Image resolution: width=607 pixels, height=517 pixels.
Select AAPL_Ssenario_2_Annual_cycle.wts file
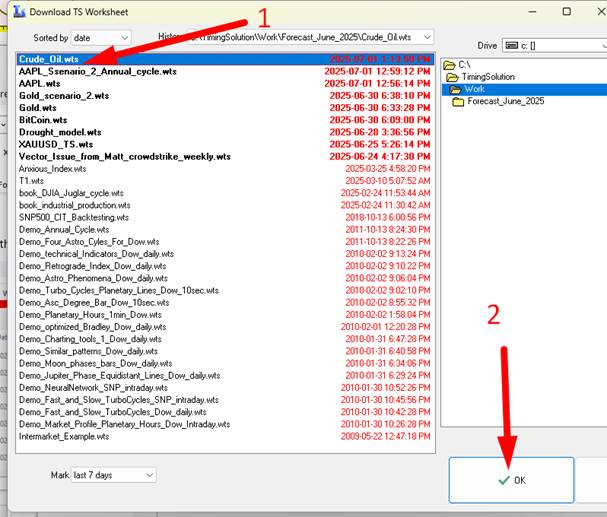click(x=225, y=71)
